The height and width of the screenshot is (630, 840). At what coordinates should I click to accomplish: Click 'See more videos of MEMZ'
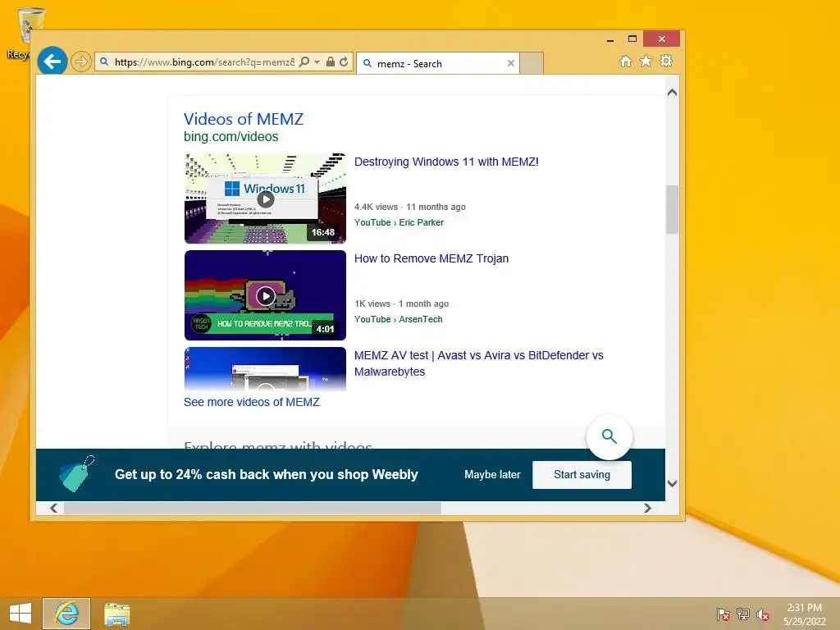point(251,402)
